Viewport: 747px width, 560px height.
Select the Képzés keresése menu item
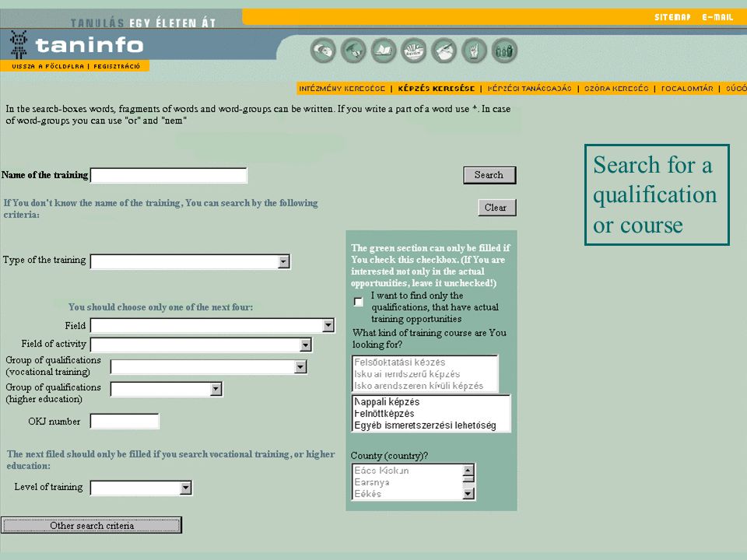[437, 89]
